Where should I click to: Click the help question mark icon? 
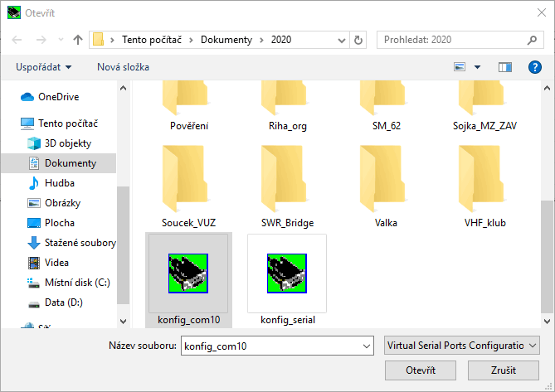(x=535, y=67)
